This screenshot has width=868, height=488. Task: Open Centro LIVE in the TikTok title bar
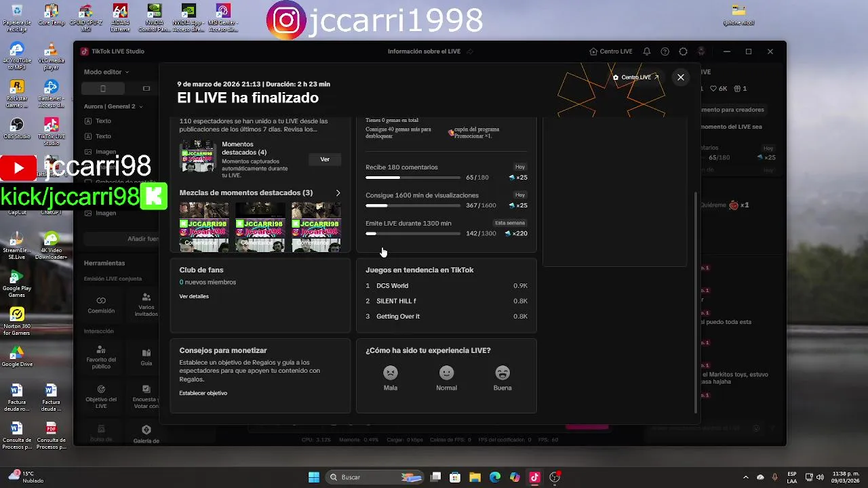611,52
